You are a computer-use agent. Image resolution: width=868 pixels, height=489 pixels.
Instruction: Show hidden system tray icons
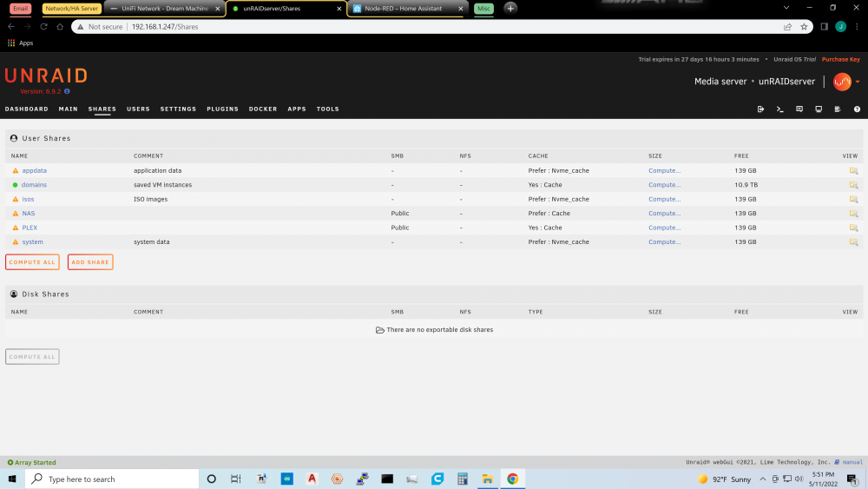[x=763, y=479]
